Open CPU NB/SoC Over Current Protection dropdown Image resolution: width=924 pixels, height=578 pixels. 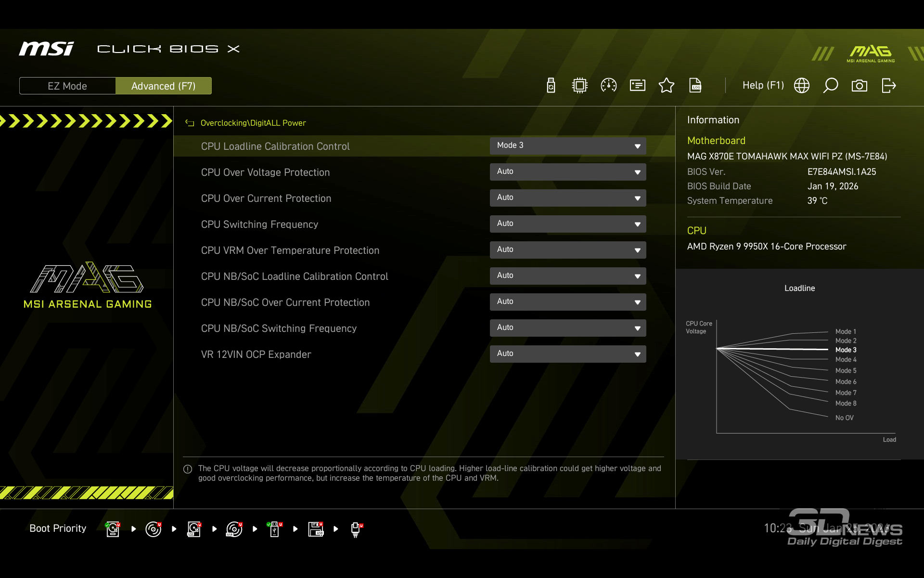pyautogui.click(x=568, y=302)
